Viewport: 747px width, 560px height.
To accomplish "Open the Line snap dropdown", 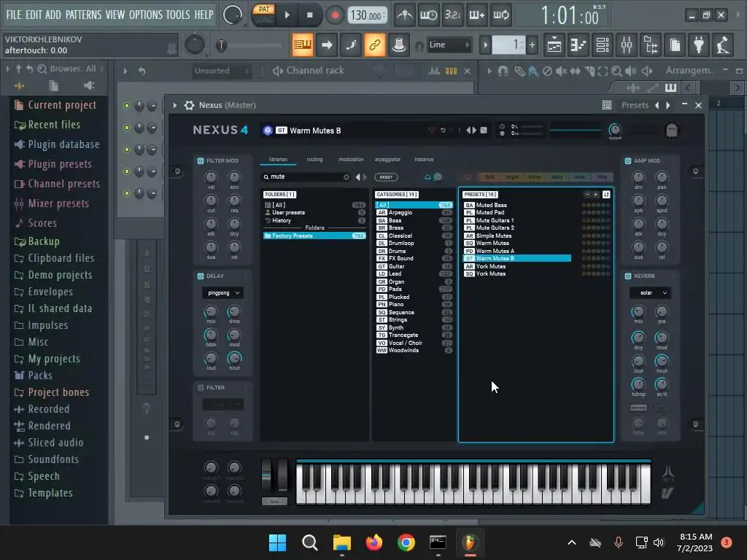I will (448, 44).
